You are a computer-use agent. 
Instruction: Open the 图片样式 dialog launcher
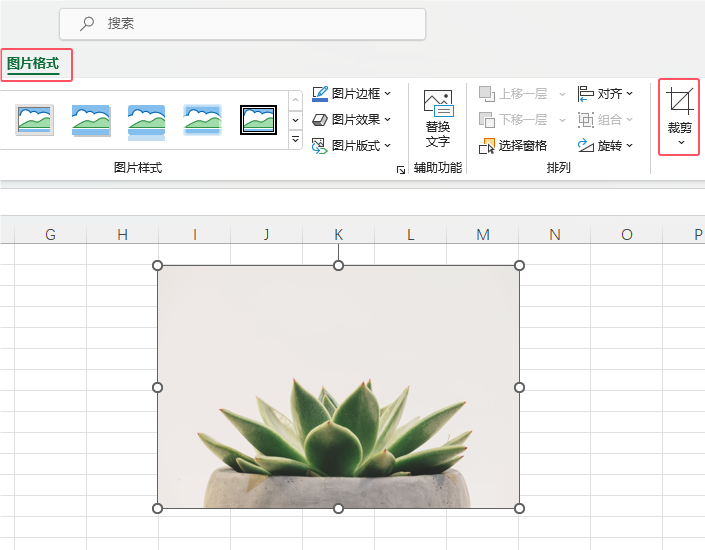click(401, 170)
